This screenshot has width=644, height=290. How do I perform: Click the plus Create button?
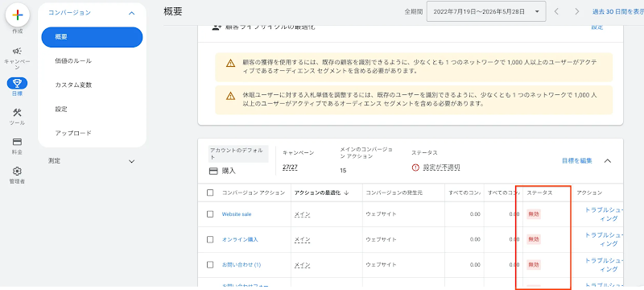click(17, 15)
